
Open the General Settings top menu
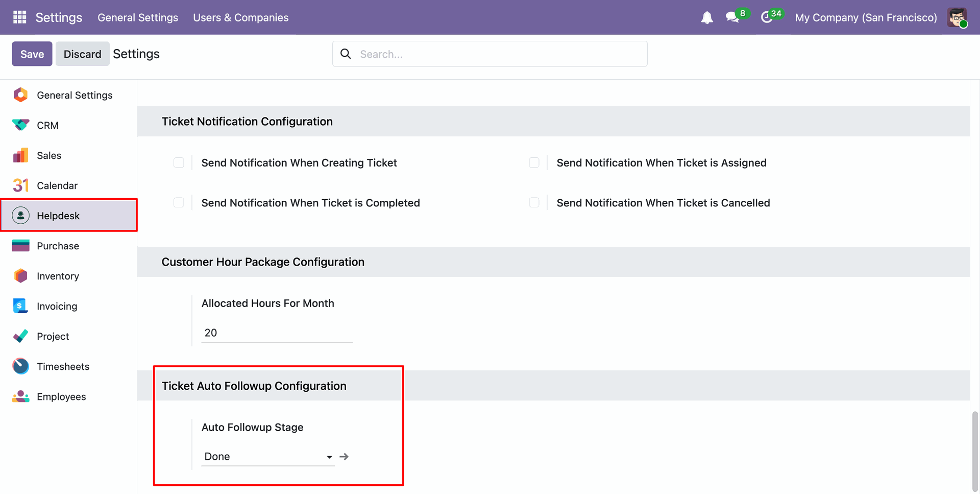(138, 17)
